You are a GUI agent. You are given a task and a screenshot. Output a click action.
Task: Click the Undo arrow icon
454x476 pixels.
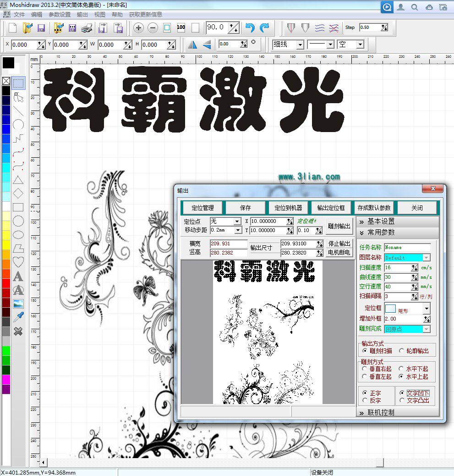coord(250,28)
